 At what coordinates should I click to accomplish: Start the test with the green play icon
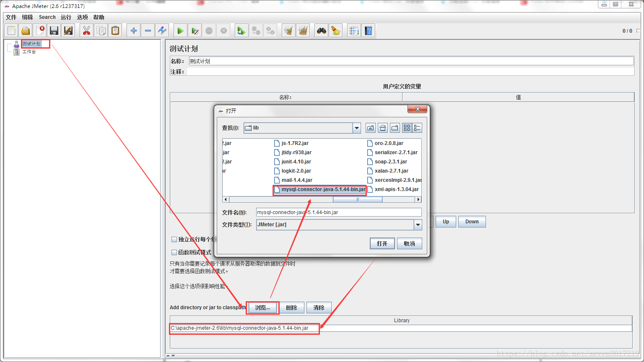click(180, 31)
